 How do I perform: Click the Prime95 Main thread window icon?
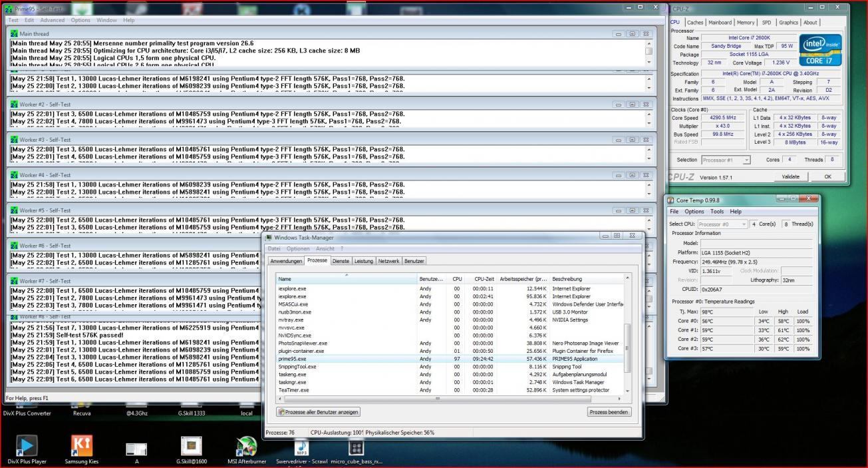(x=14, y=33)
